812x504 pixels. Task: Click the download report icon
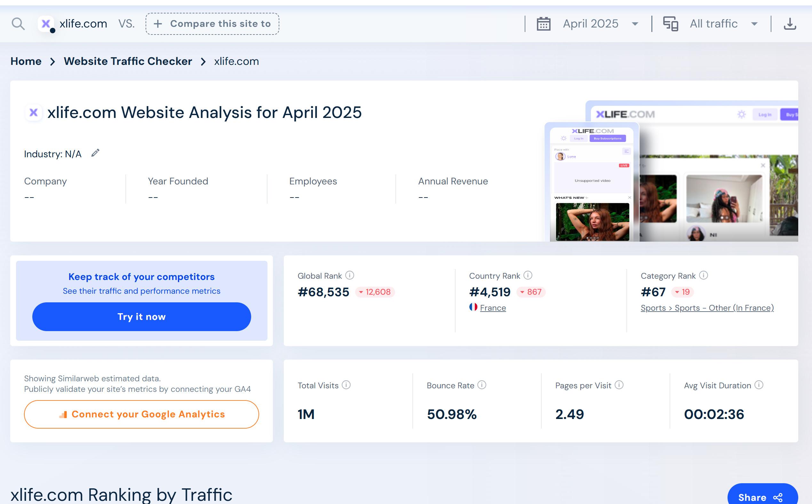(790, 24)
